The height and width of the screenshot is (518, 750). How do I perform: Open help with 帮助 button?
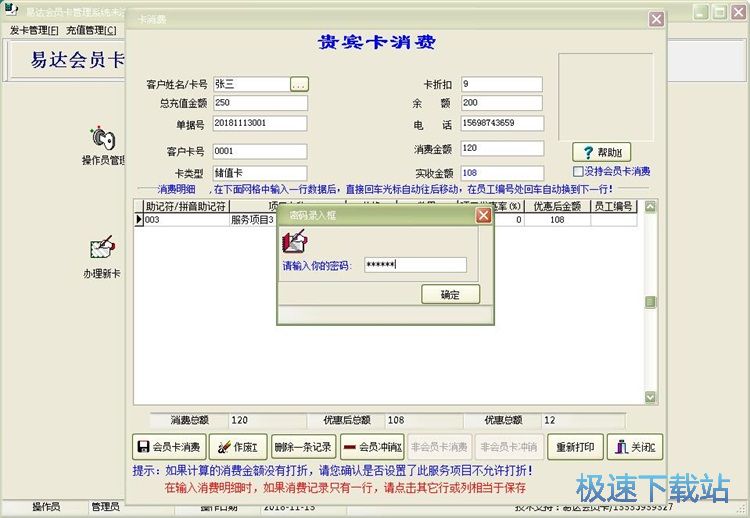coord(601,153)
